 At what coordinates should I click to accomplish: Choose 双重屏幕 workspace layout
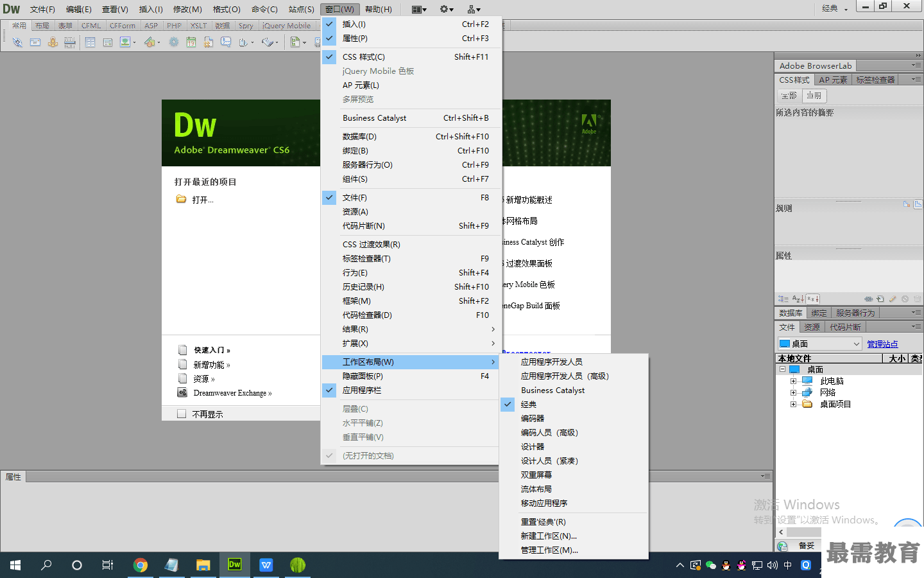[x=574, y=475]
